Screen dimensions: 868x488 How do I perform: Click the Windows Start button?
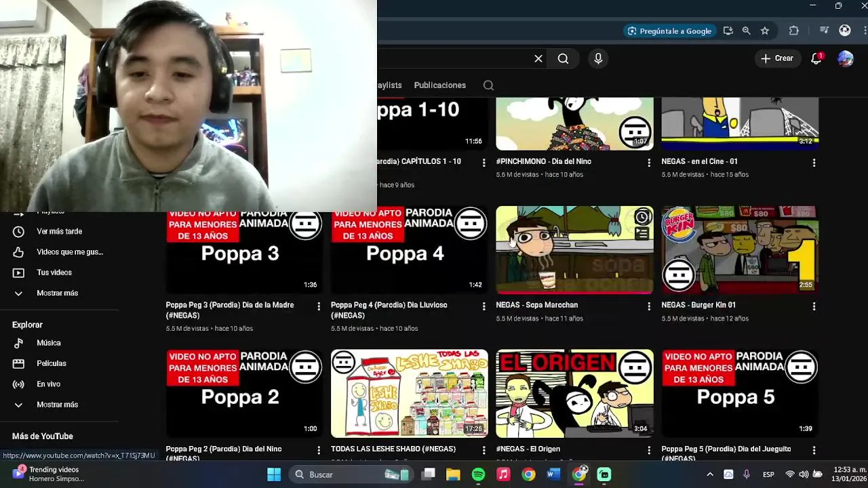274,474
